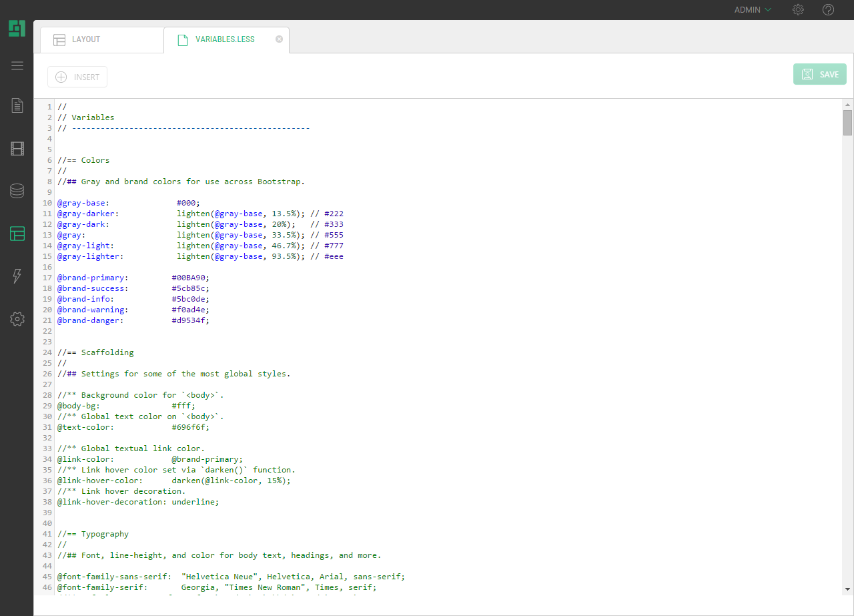Open the help question mark icon
854x616 pixels.
tap(828, 9)
